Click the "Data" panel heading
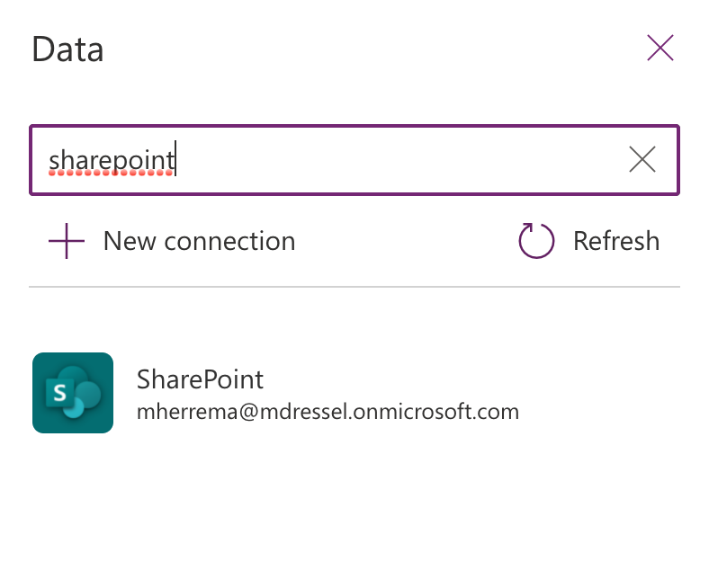The width and height of the screenshot is (709, 588). (x=67, y=49)
